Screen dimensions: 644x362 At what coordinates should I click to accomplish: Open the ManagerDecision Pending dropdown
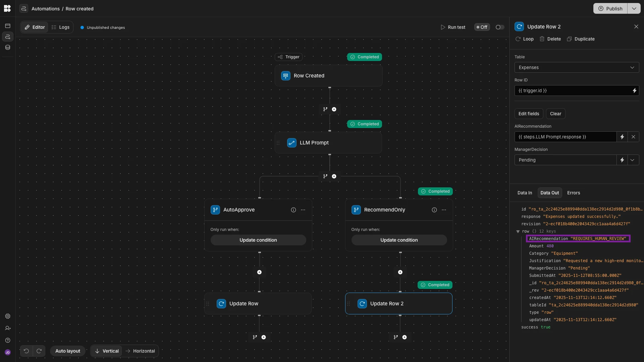633,160
